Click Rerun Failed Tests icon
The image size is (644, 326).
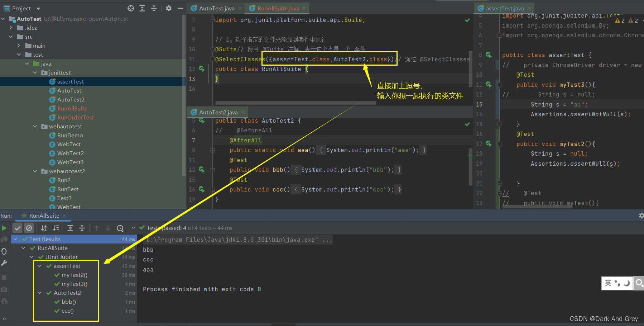pos(4,239)
